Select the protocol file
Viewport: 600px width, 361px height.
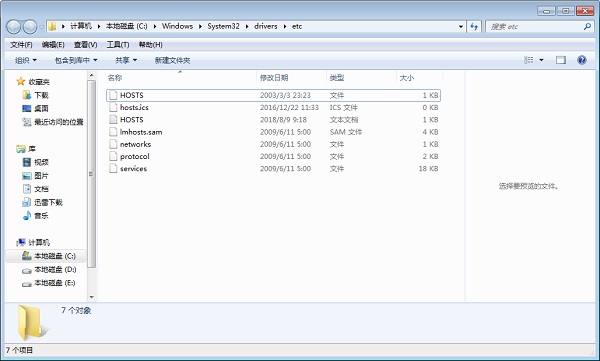(x=273, y=156)
